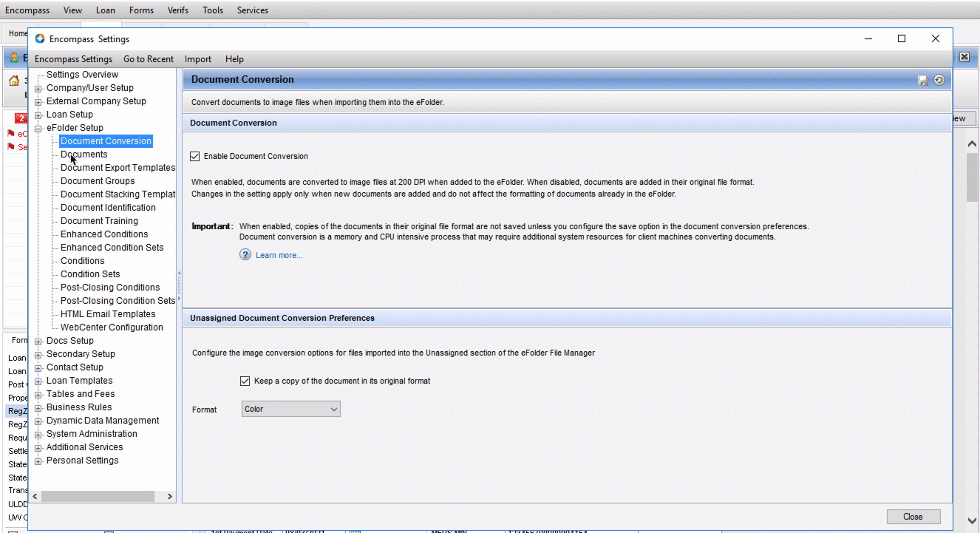Viewport: 980px width, 533px height.
Task: Click the Close button
Action: [x=913, y=517]
